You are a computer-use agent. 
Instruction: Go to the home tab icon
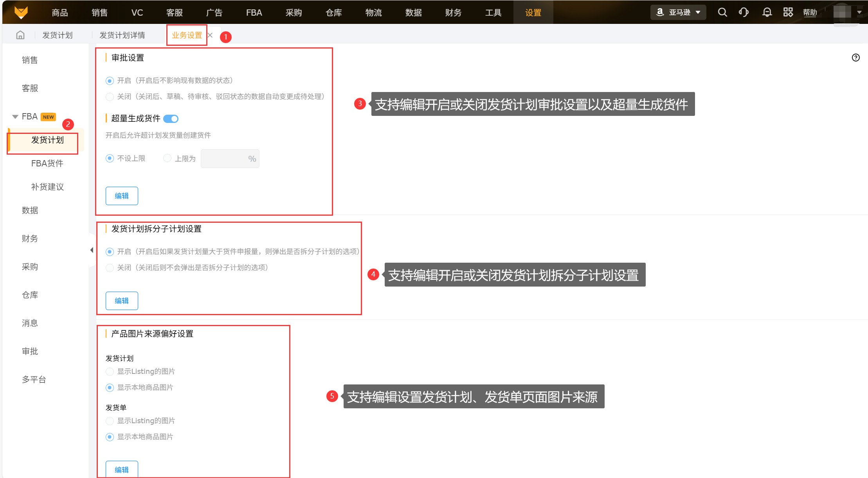click(x=20, y=35)
